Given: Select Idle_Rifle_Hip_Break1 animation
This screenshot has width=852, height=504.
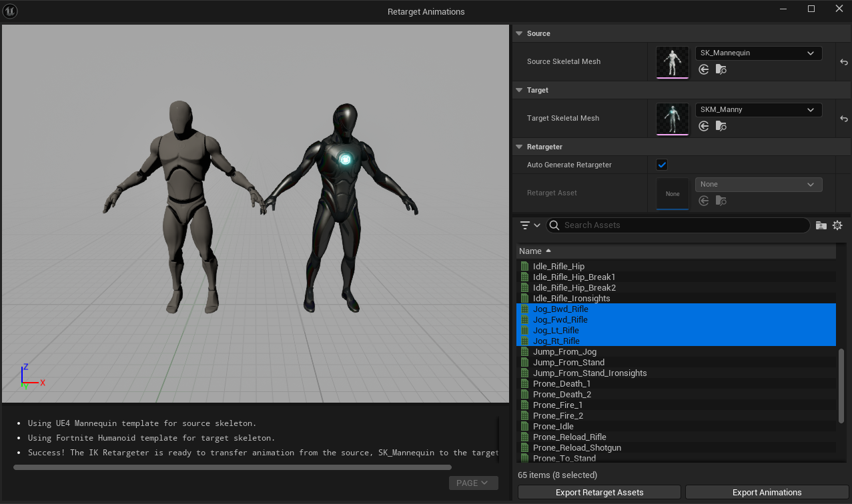Looking at the screenshot, I should [676, 277].
